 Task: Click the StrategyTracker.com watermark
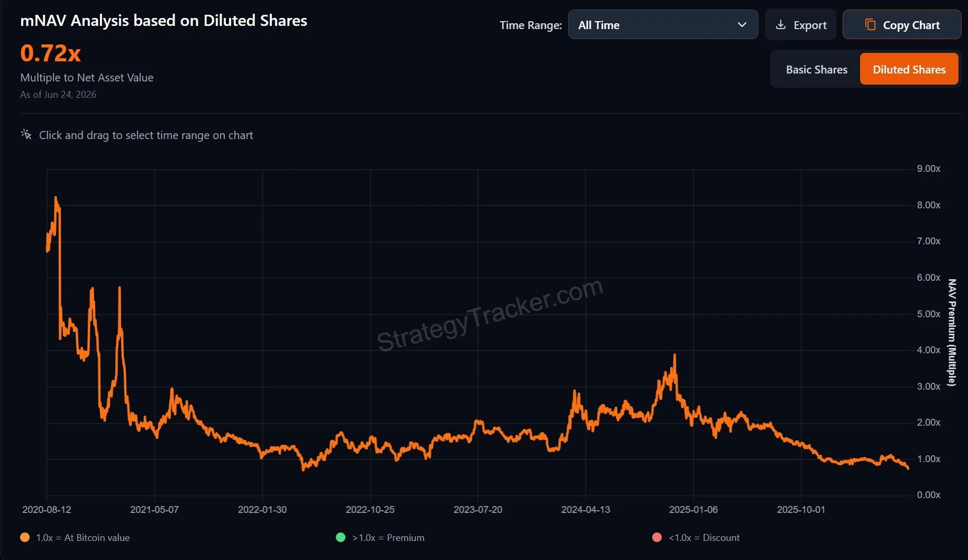click(490, 315)
